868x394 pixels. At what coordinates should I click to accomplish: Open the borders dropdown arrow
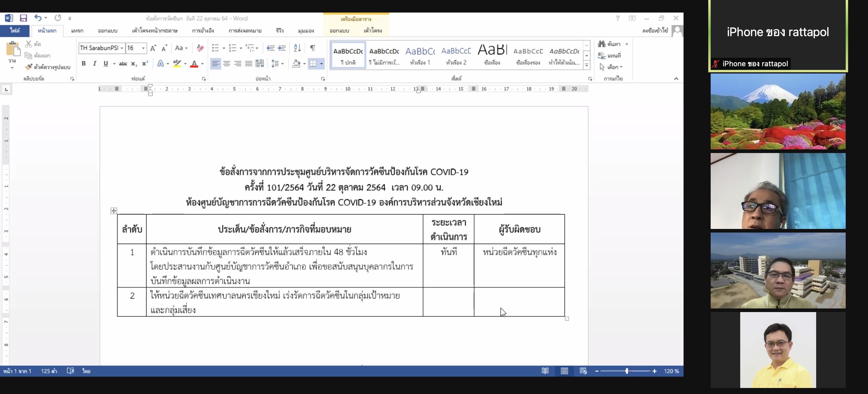point(322,63)
